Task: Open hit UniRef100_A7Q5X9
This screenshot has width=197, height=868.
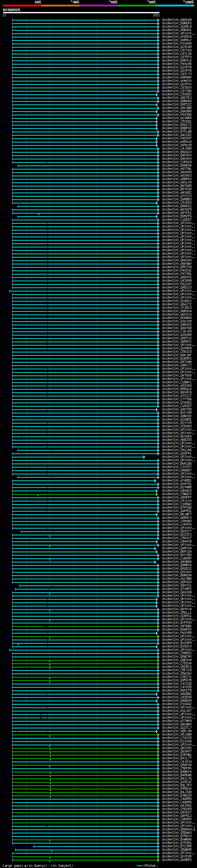Action: [177, 37]
